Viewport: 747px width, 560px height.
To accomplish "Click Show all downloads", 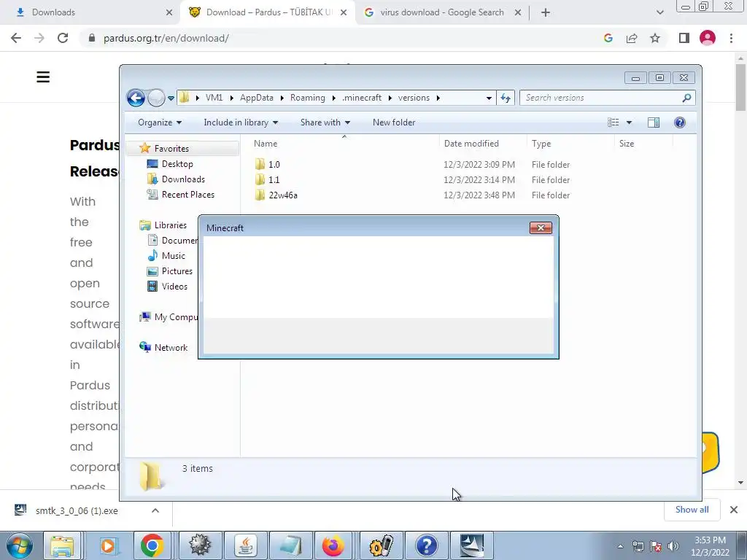I will [x=692, y=510].
